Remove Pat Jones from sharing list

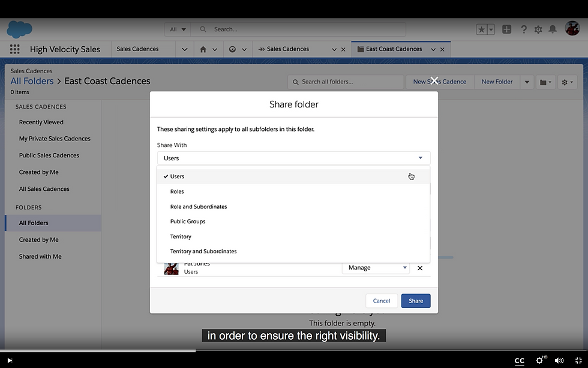coord(420,268)
